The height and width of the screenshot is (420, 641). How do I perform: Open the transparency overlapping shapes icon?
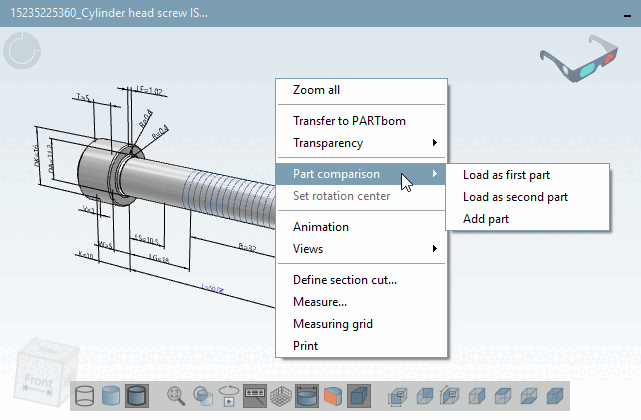[202, 396]
